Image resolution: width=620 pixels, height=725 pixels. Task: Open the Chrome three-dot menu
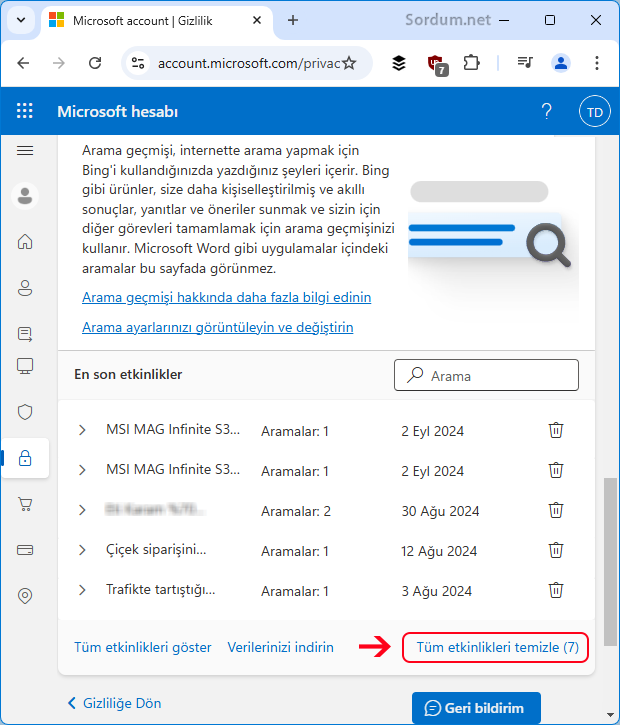(x=597, y=63)
